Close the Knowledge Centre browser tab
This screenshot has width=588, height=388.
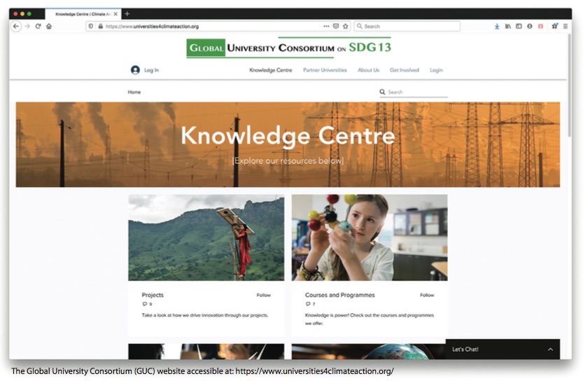[115, 14]
